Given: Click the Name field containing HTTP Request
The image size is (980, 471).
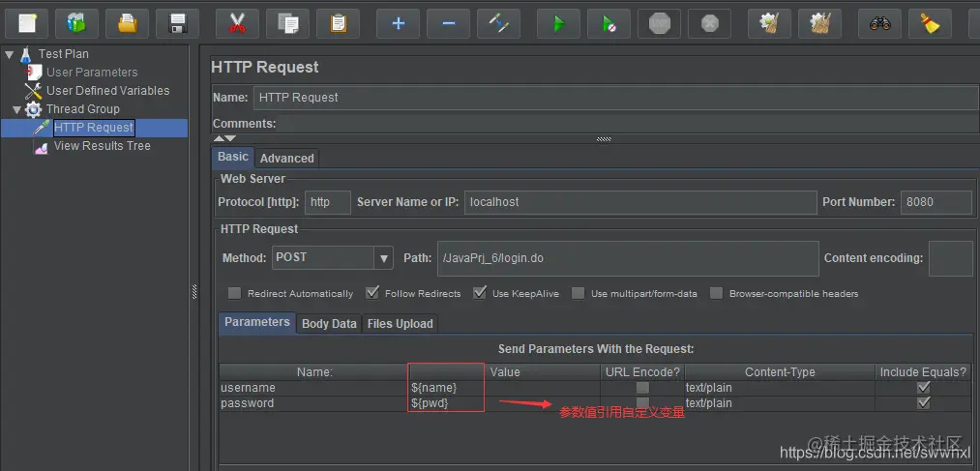Looking at the screenshot, I should (x=615, y=98).
